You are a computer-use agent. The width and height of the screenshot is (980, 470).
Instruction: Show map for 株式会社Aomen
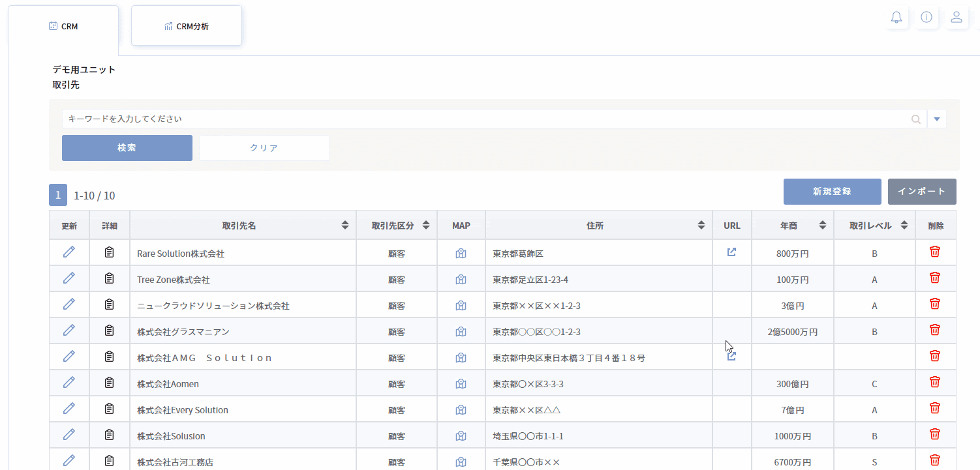coord(461,384)
